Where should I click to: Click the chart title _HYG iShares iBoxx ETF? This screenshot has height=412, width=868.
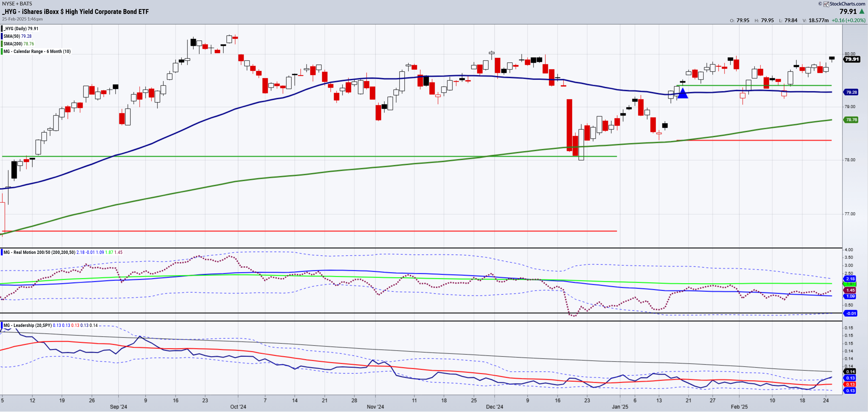(x=75, y=11)
